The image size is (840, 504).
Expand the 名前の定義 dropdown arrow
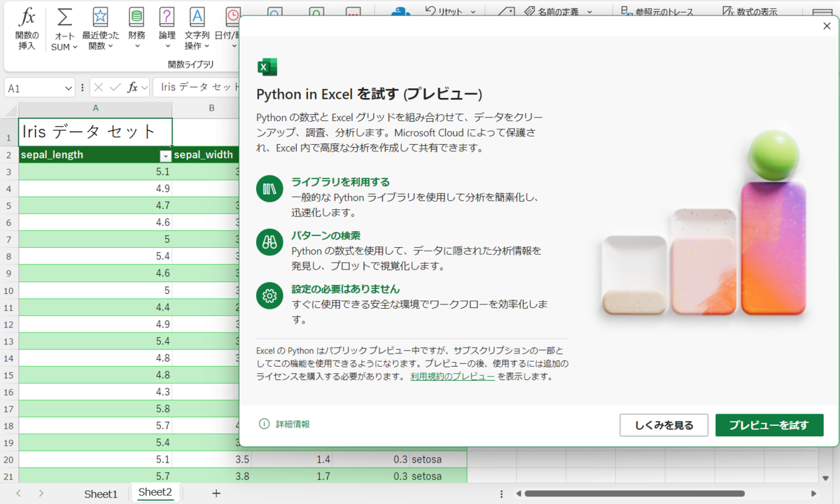click(x=589, y=11)
